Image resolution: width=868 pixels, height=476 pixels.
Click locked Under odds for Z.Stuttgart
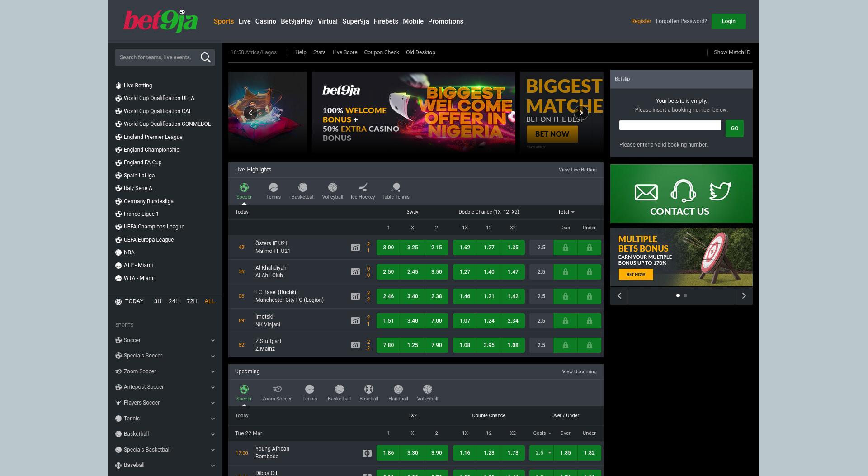click(590, 345)
